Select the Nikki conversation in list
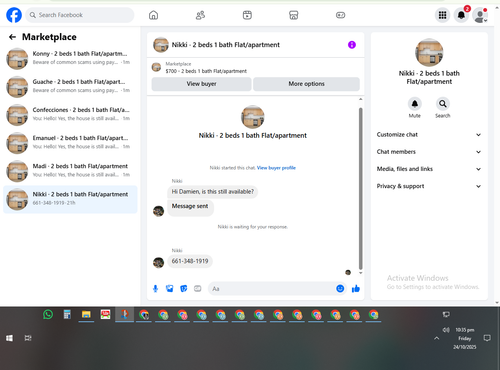Image resolution: width=500 pixels, height=370 pixels. tap(70, 199)
